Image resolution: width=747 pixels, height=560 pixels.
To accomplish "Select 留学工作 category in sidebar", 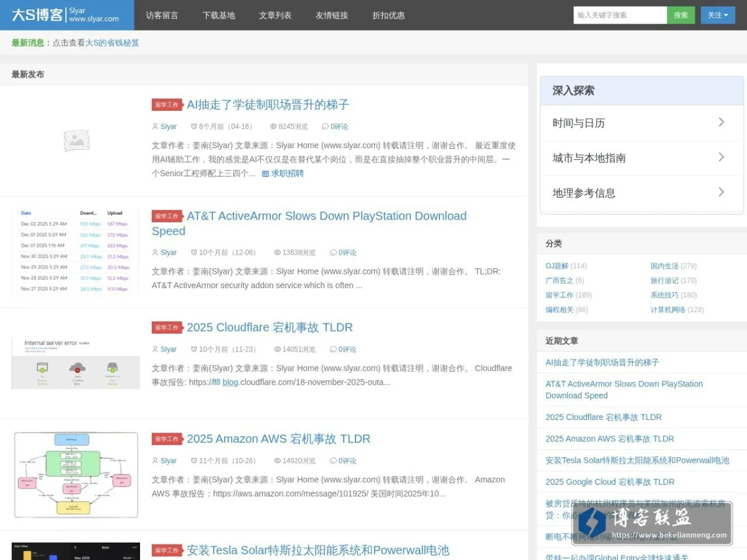I will tap(559, 295).
